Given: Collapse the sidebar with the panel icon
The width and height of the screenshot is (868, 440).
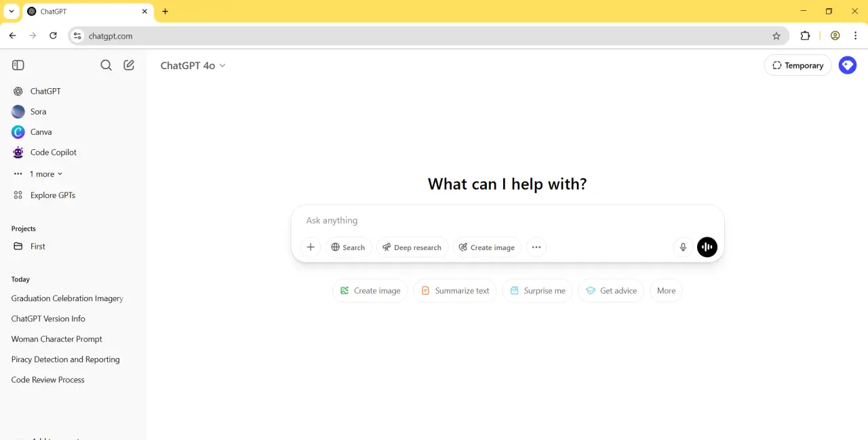Looking at the screenshot, I should click(x=18, y=65).
